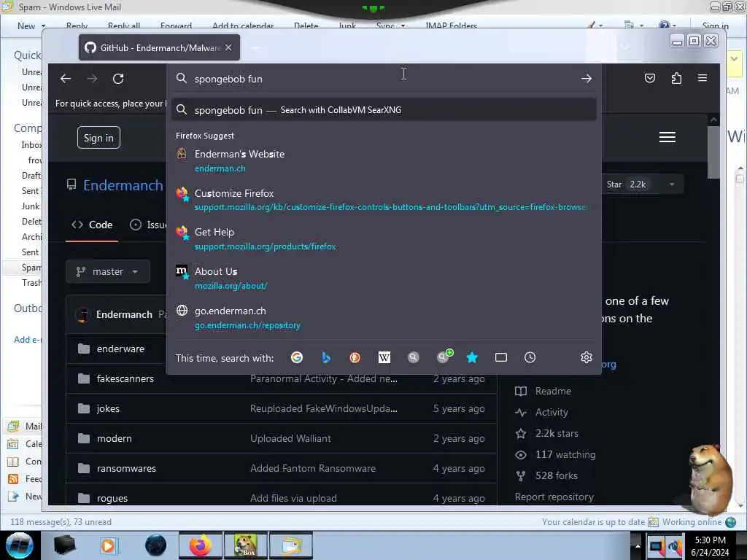
Task: Select Customize Firefox suggestion
Action: pyautogui.click(x=384, y=200)
